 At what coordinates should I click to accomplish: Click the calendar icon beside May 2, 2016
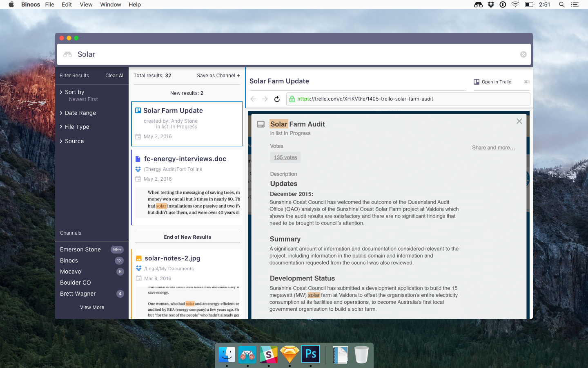pos(138,179)
